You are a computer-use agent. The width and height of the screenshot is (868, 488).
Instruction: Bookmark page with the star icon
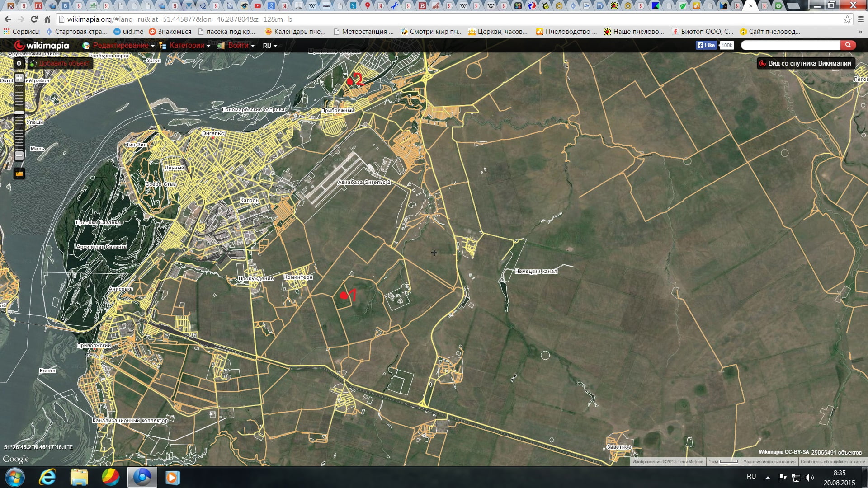[847, 19]
